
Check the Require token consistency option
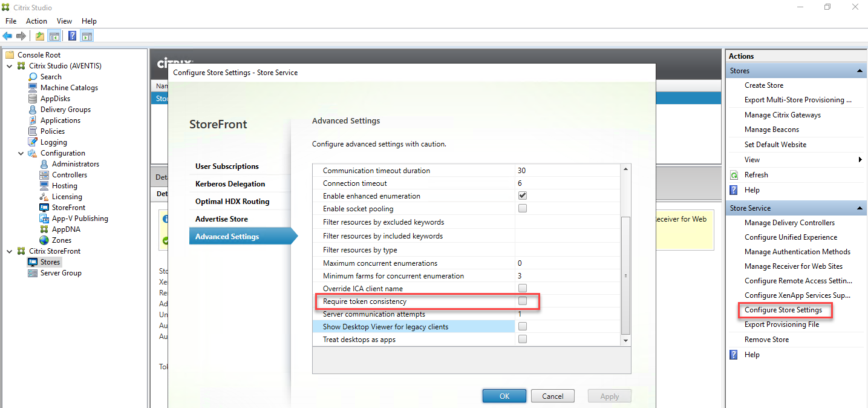(522, 301)
